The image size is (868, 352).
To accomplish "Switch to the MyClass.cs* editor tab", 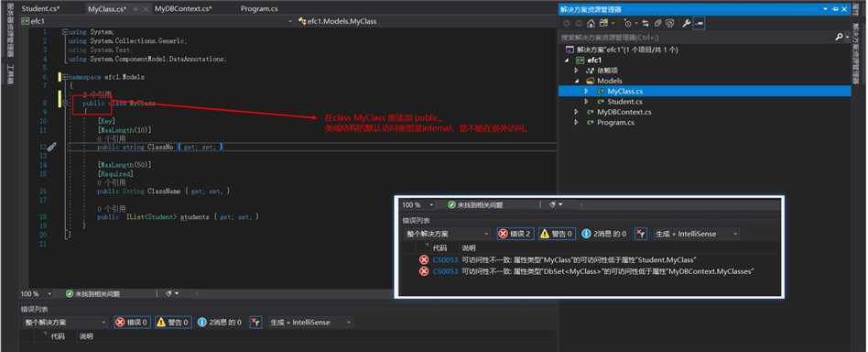I will click(x=107, y=9).
